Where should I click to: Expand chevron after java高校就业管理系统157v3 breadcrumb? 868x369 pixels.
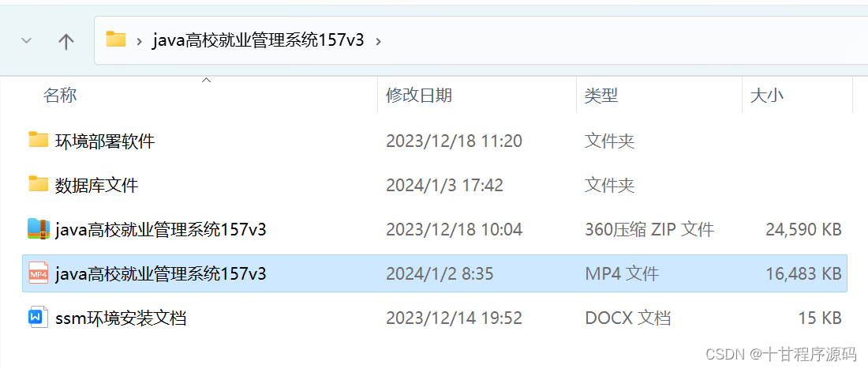pos(378,40)
